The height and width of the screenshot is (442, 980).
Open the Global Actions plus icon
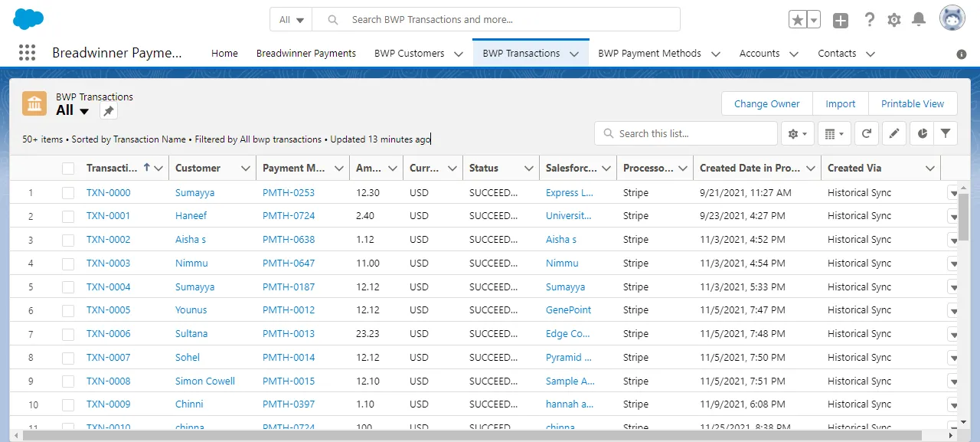[x=841, y=21]
